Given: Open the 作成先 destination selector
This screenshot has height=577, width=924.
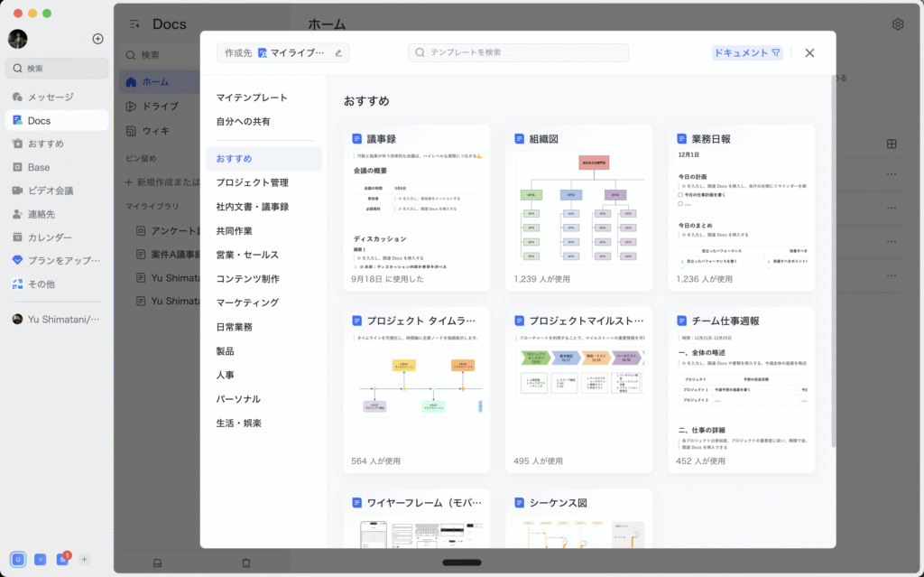Looking at the screenshot, I should pyautogui.click(x=282, y=53).
